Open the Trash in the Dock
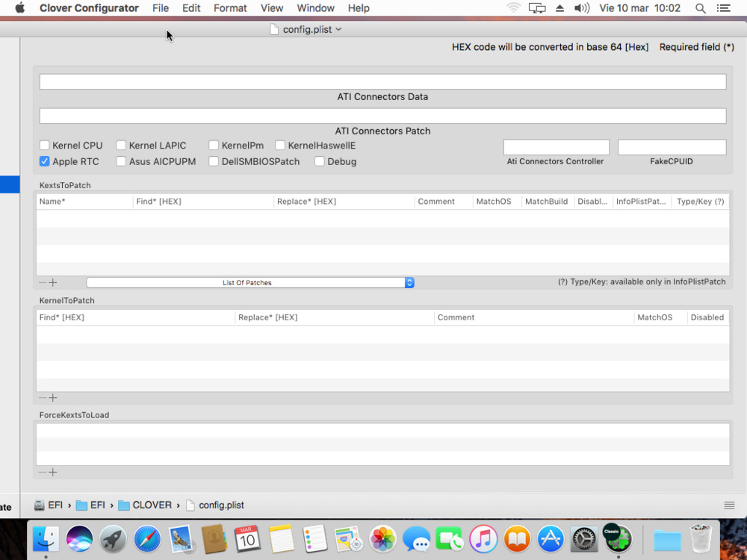This screenshot has width=747, height=560. (x=701, y=538)
